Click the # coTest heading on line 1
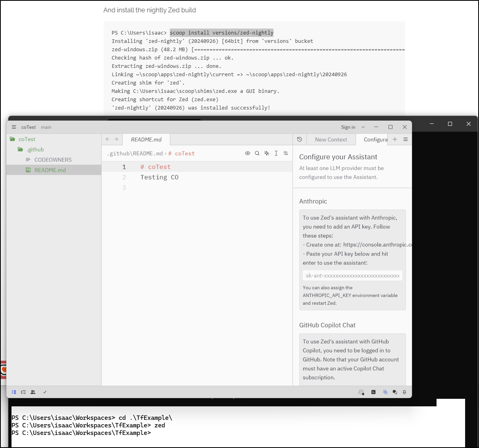The image size is (479, 448). [x=155, y=167]
